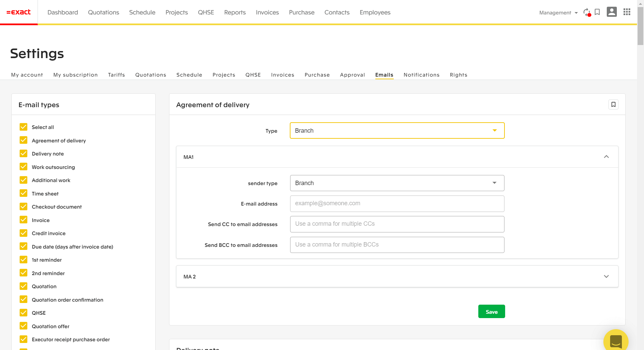Focus the Send CC email addresses field
The image size is (644, 350).
point(397,224)
